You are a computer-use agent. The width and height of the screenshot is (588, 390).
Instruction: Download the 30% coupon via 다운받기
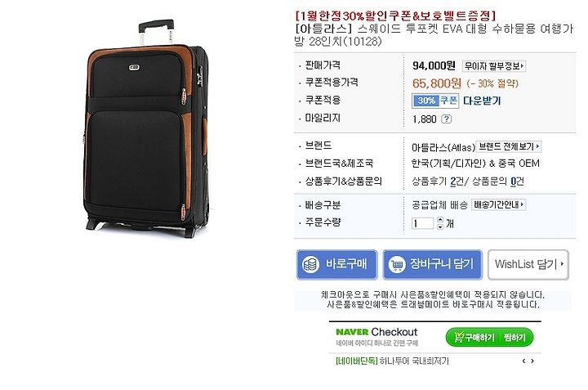click(482, 101)
